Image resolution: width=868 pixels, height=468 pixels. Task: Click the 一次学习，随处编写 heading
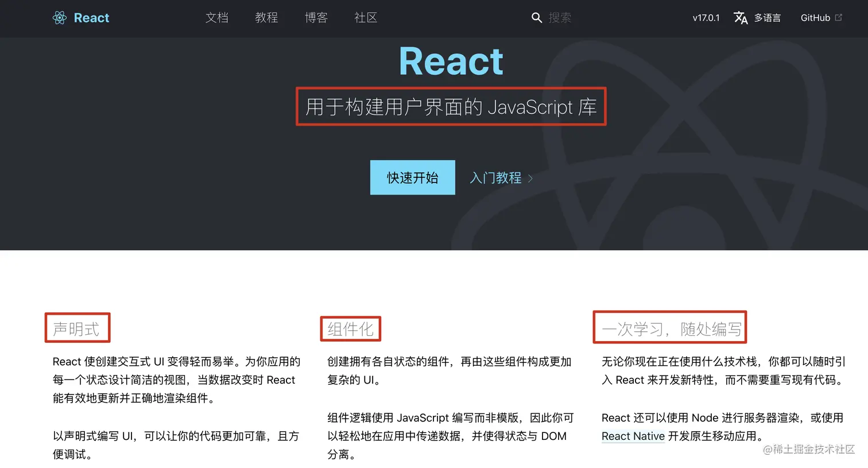pyautogui.click(x=672, y=329)
